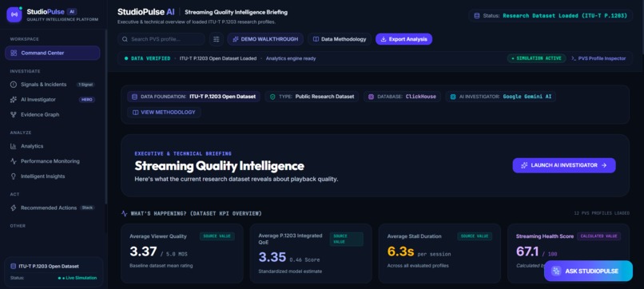This screenshot has height=289, width=644.
Task: Open the Average Viewer Quality card
Action: tap(182, 253)
